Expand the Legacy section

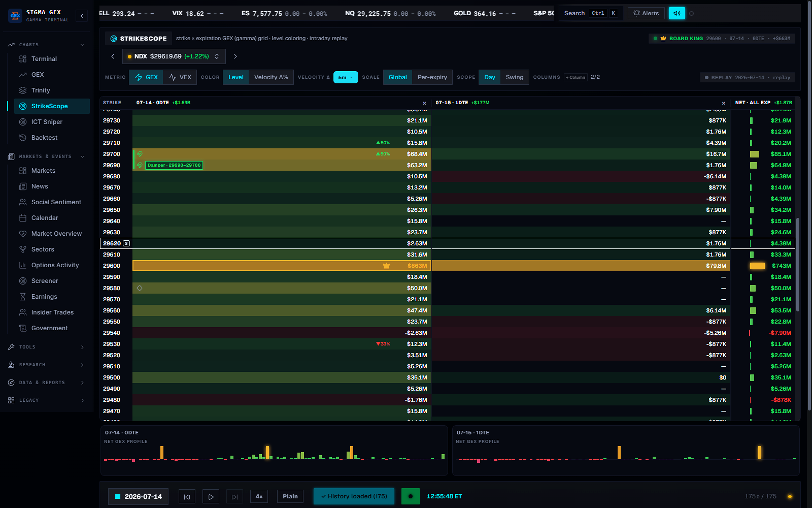pos(47,400)
